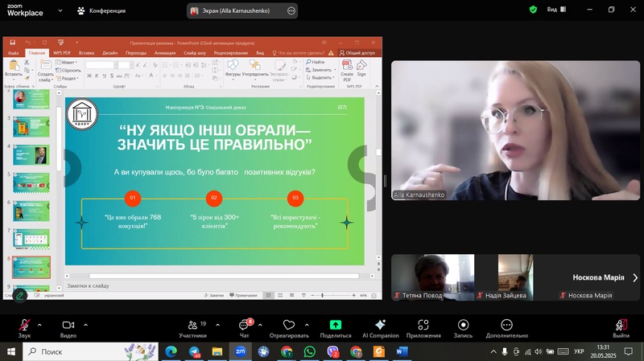Viewport: 644px width, 361px height.
Task: Switch to the Конференция tab
Action: pyautogui.click(x=101, y=10)
